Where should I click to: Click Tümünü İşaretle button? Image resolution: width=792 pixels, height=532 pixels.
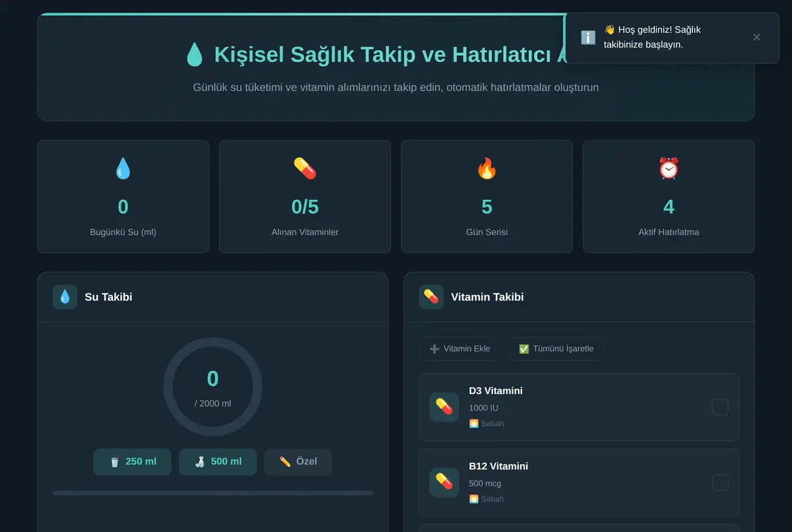pos(556,349)
